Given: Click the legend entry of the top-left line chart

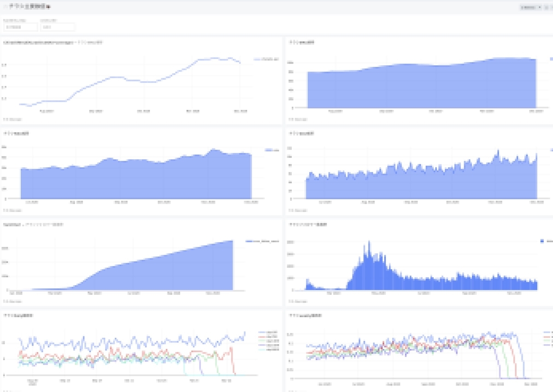Looking at the screenshot, I should click(266, 59).
